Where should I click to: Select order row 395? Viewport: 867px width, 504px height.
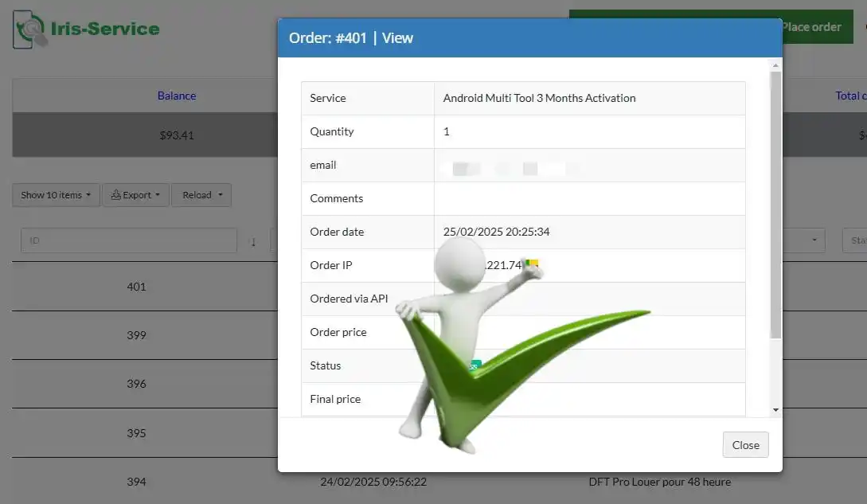[137, 433]
